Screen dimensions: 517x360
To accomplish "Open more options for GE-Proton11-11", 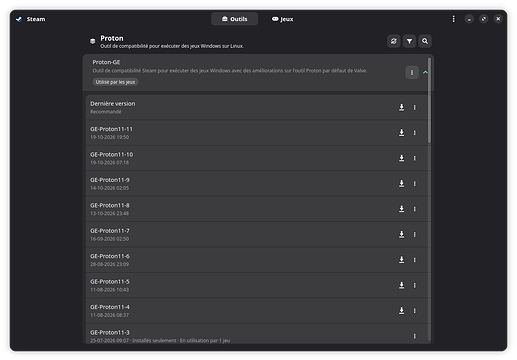I will [x=415, y=133].
